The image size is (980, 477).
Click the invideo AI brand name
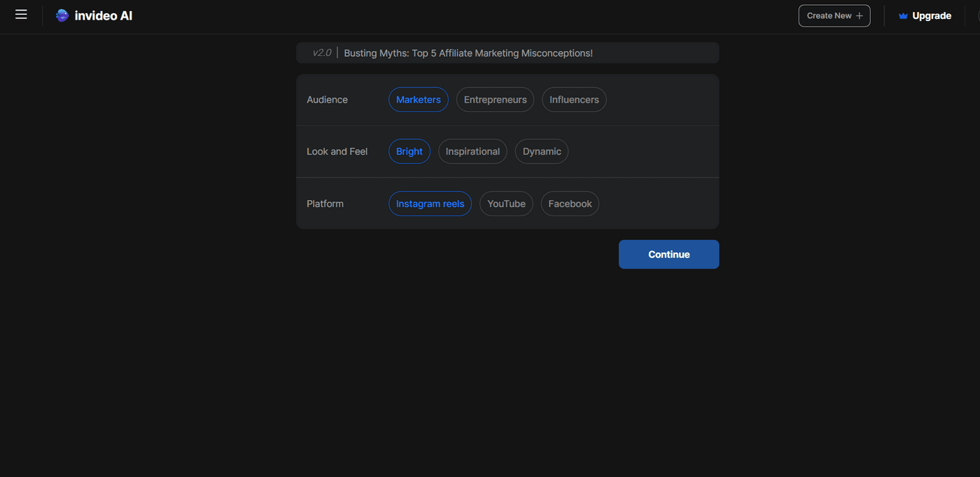(x=104, y=15)
